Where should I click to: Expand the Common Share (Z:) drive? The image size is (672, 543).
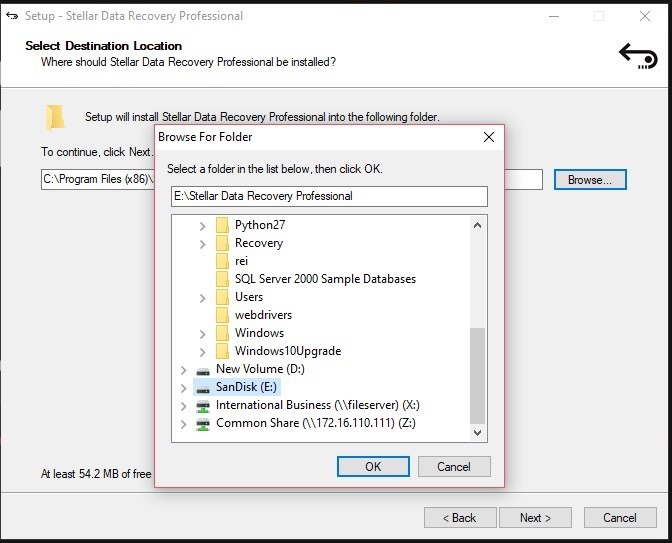(x=183, y=424)
